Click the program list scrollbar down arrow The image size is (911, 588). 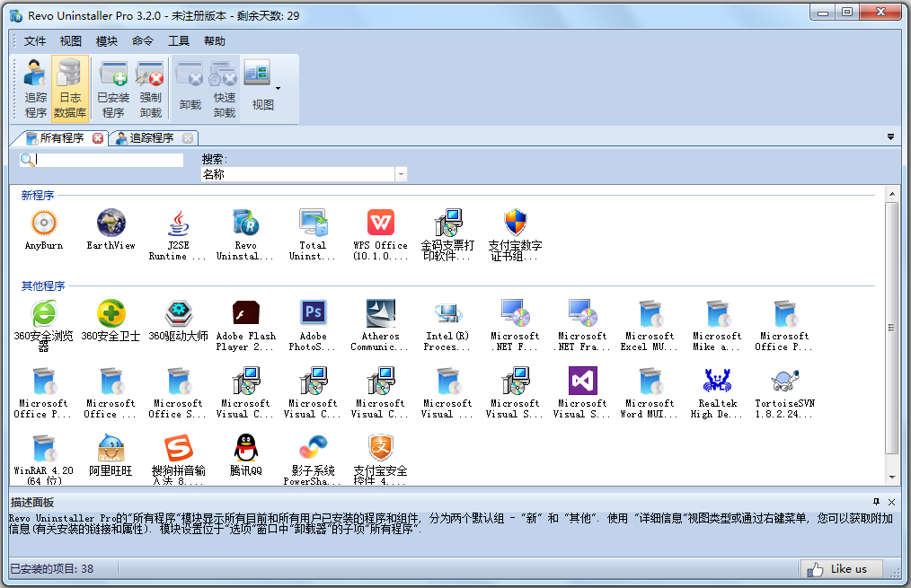(x=892, y=478)
